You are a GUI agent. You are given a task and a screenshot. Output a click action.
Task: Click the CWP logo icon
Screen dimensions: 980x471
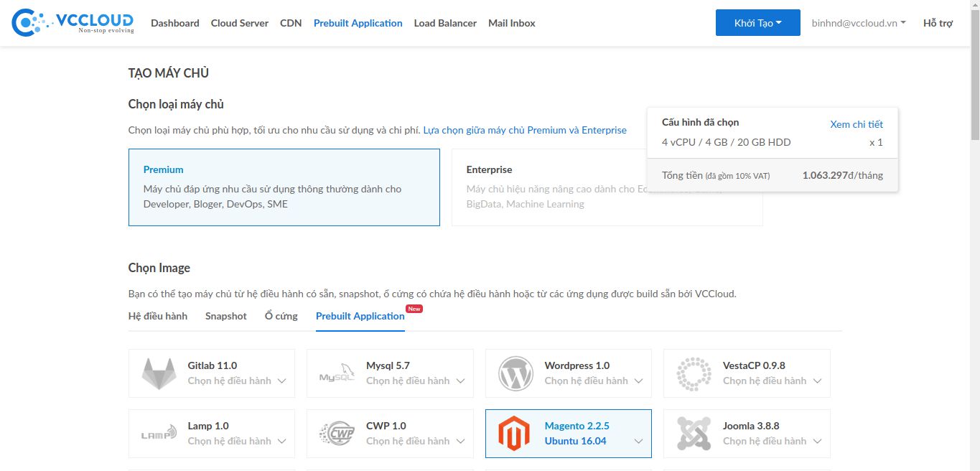coord(337,434)
